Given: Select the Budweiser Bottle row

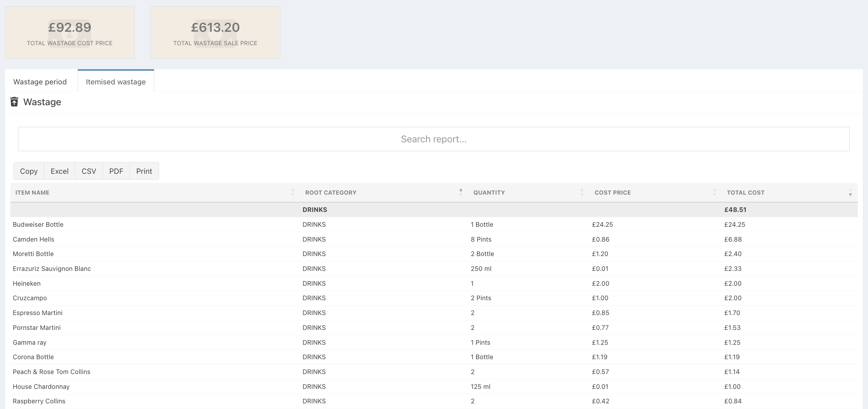Looking at the screenshot, I should [x=38, y=225].
